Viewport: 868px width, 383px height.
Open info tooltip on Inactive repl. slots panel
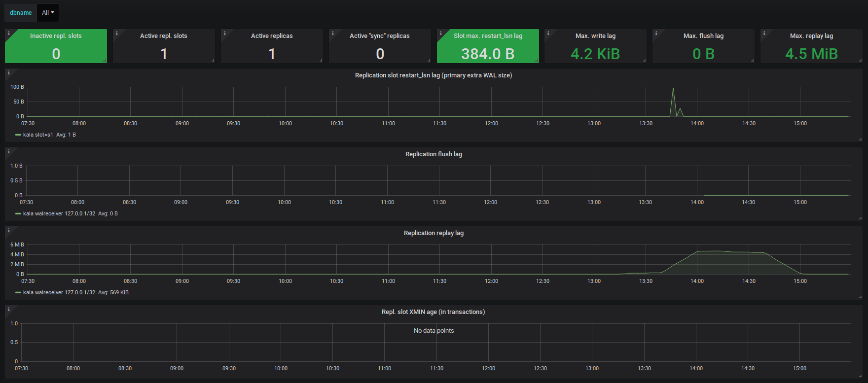coord(8,33)
